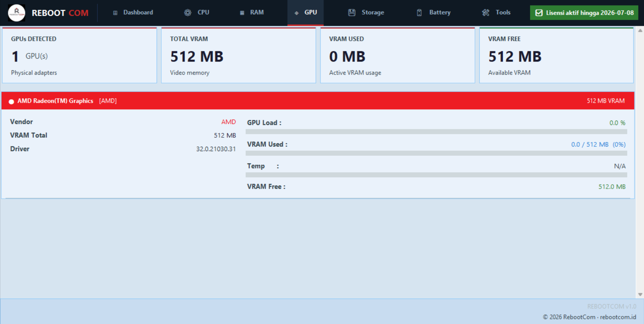Click the Driver label
644x324 pixels.
tap(20, 149)
